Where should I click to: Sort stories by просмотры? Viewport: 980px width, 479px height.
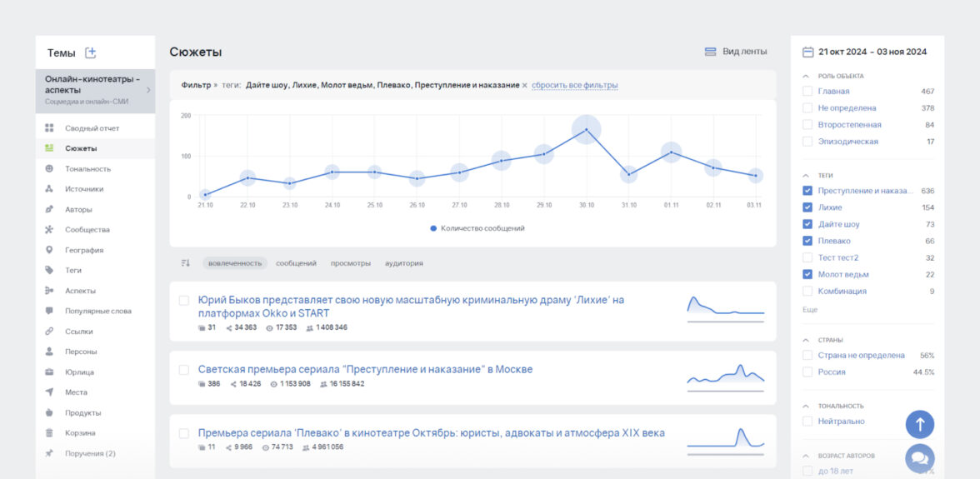click(350, 263)
